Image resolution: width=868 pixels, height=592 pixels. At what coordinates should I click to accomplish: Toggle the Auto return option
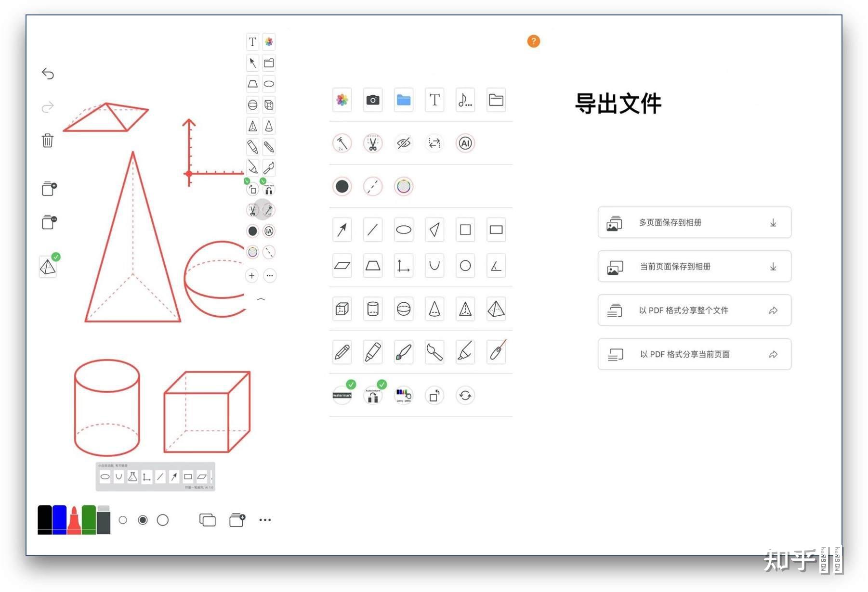click(x=373, y=396)
